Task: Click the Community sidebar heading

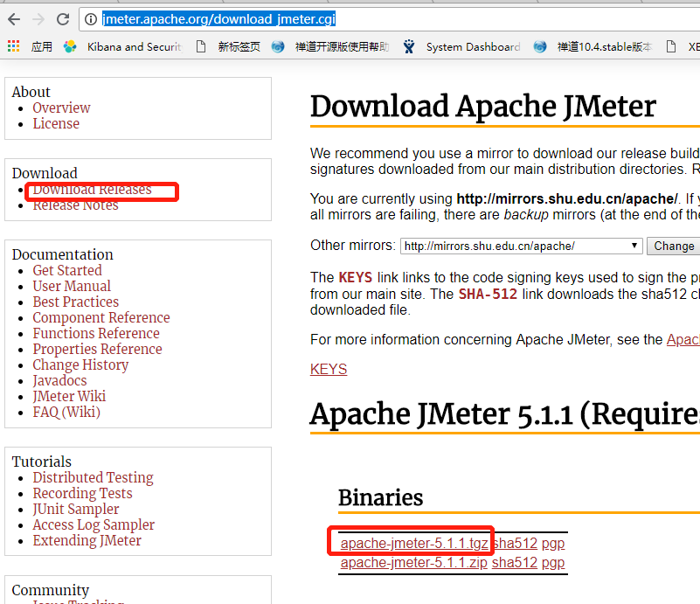Action: [x=51, y=590]
